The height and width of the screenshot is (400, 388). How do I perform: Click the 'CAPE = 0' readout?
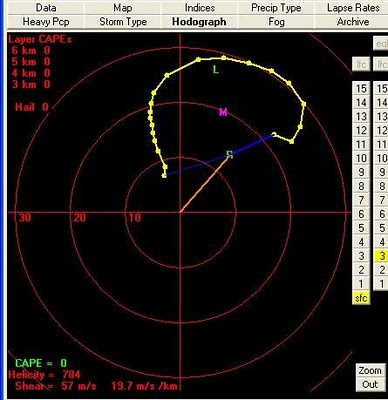pos(41,363)
